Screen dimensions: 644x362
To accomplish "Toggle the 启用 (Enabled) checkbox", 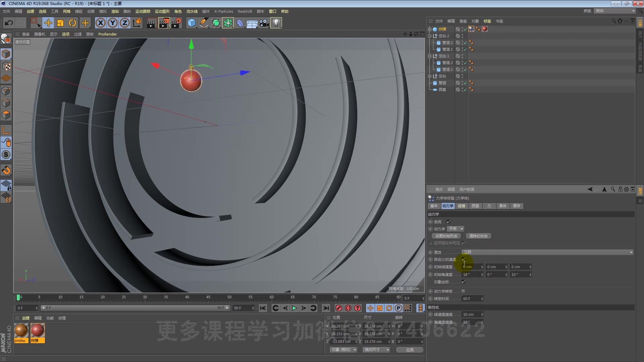I will point(448,222).
